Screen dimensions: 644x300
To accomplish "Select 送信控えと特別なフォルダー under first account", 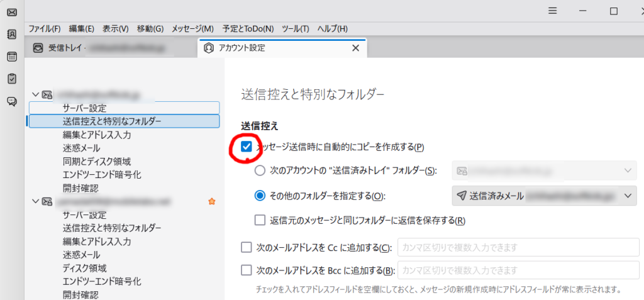I will 125,121.
